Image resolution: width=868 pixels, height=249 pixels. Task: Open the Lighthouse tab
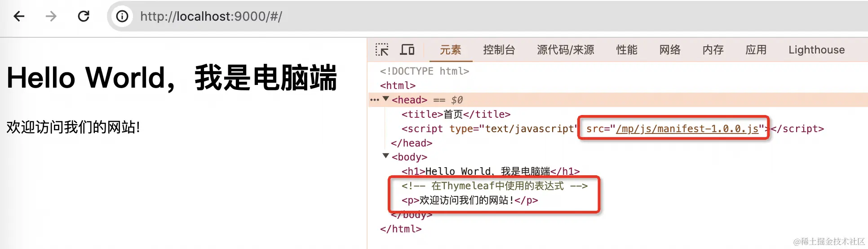[817, 50]
